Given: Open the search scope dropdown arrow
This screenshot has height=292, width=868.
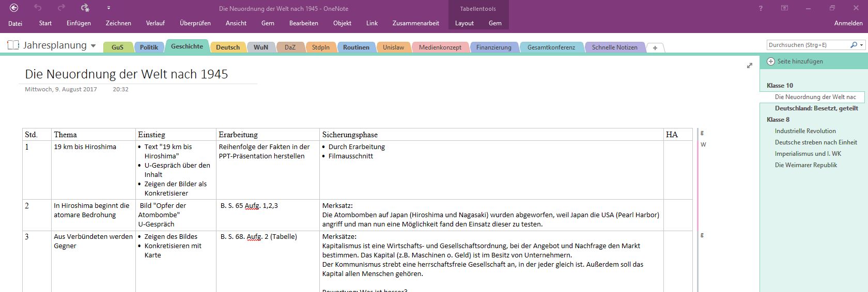Looking at the screenshot, I should point(861,45).
